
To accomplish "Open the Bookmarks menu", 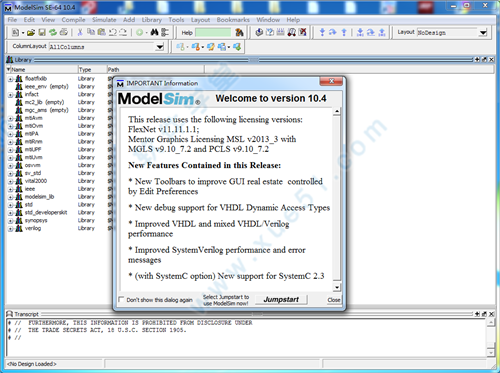I will [x=233, y=20].
